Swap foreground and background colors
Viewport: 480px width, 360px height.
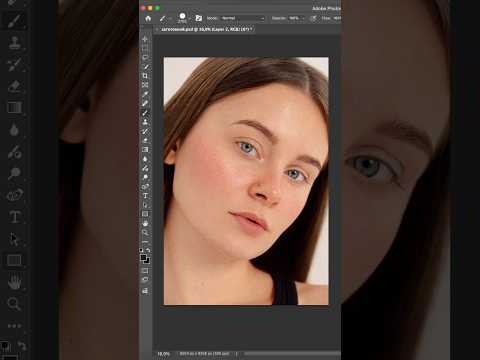pos(148,250)
